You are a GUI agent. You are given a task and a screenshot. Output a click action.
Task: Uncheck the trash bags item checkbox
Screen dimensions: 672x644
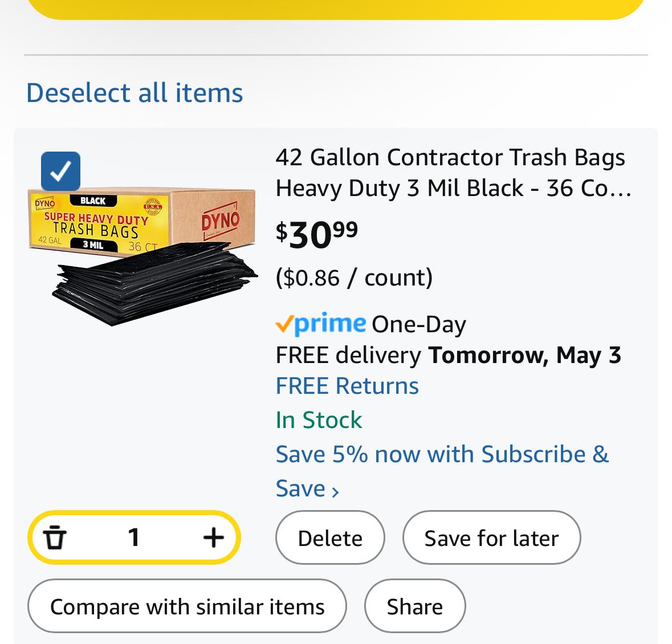pos(60,171)
